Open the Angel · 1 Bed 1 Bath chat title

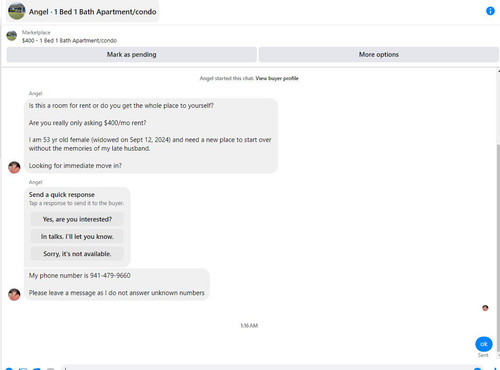92,12
